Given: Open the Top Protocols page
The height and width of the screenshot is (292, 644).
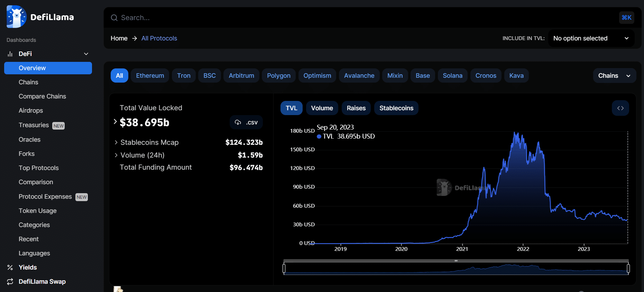Looking at the screenshot, I should coord(39,168).
